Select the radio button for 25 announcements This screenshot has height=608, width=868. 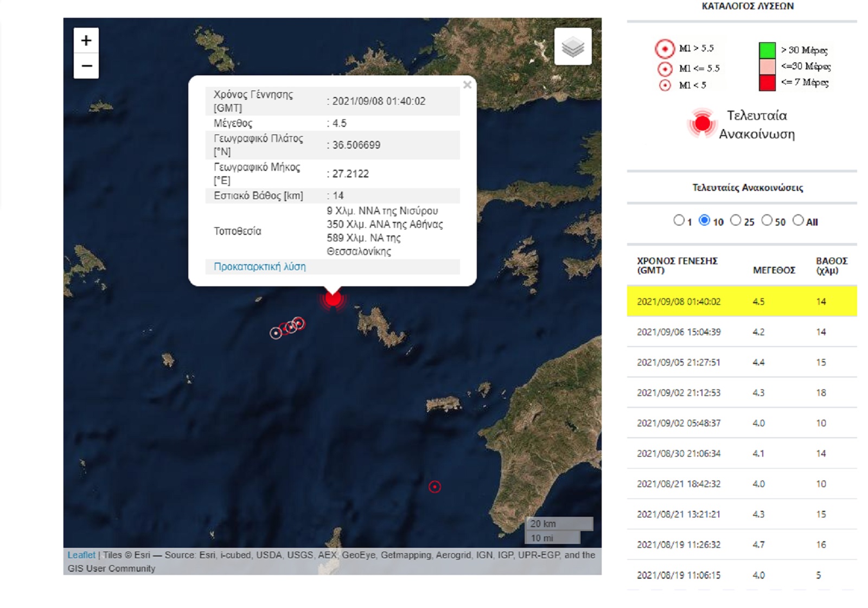click(736, 220)
